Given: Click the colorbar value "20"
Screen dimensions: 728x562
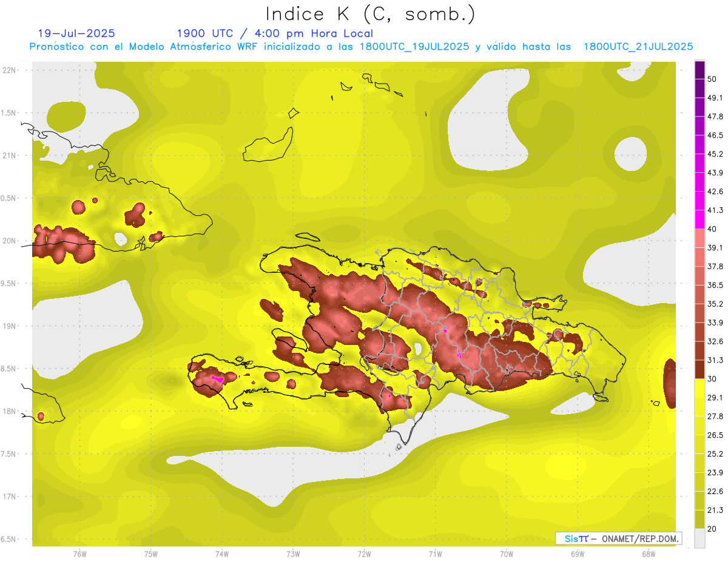Looking at the screenshot, I should click(x=712, y=529).
